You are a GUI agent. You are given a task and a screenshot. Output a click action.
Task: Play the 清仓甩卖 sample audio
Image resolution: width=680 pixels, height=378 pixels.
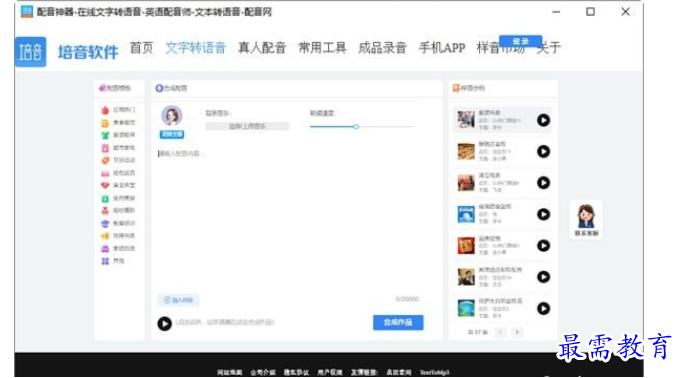tap(543, 183)
